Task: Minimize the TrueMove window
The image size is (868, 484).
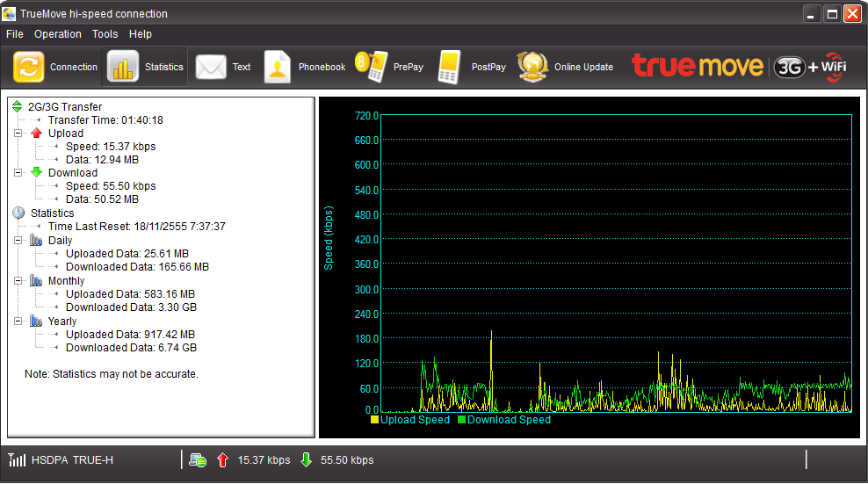Action: (811, 14)
